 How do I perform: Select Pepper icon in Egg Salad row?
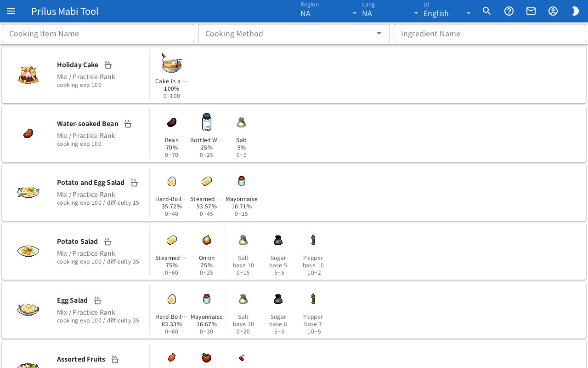coord(313,299)
